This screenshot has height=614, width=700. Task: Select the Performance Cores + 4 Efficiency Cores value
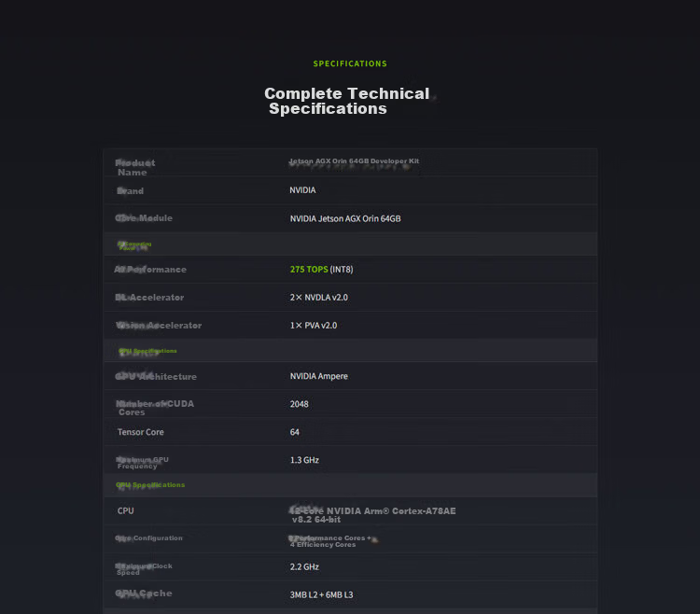click(x=330, y=541)
